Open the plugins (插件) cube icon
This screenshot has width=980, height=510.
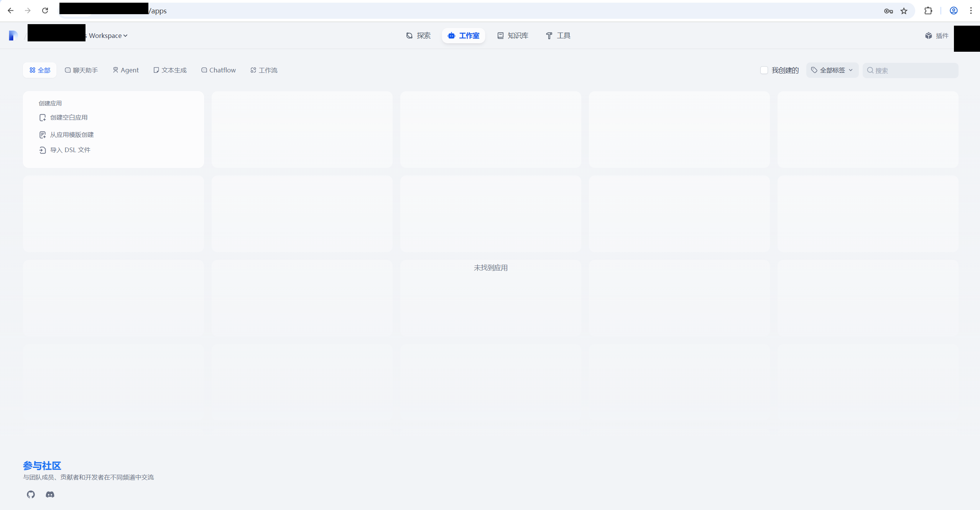928,36
